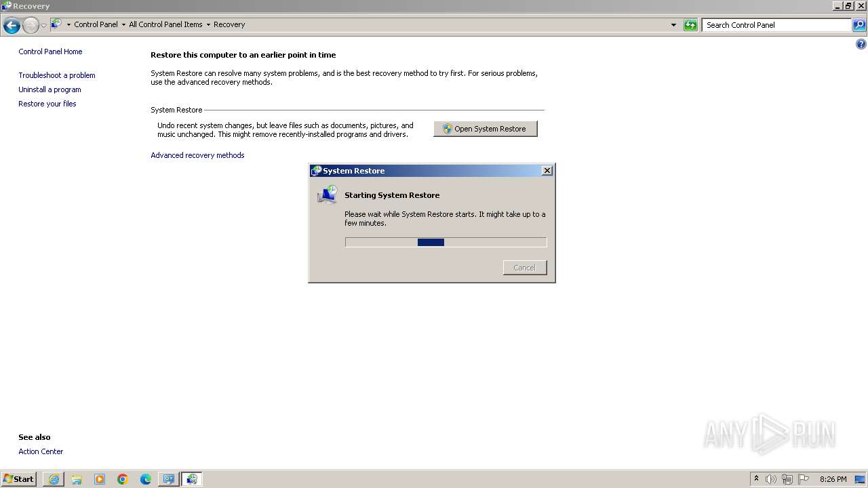Open Advanced recovery methods link

coord(197,155)
